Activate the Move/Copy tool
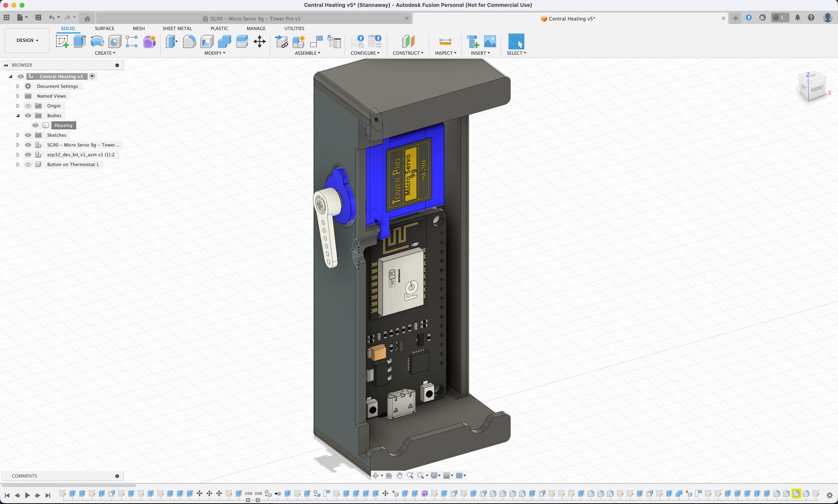Image resolution: width=838 pixels, height=504 pixels. [259, 41]
